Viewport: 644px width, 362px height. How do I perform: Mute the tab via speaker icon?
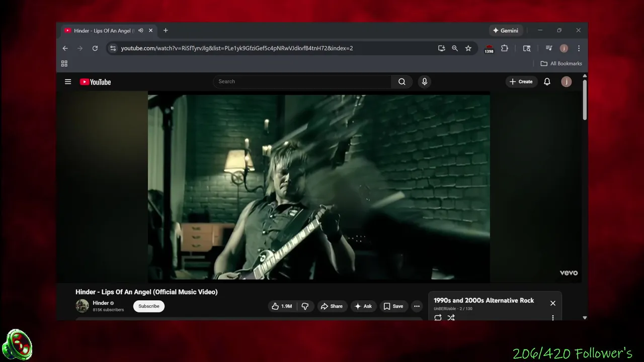141,31
